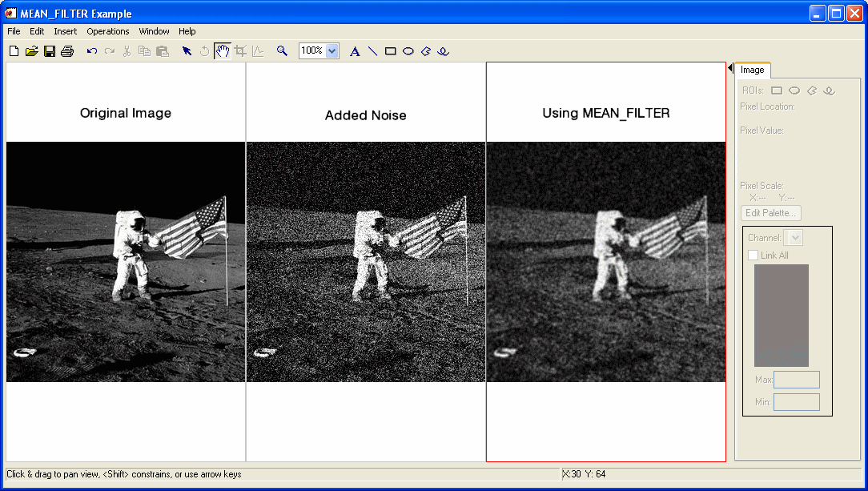Open an image file
Screen dimensions: 868x491
pyautogui.click(x=31, y=50)
